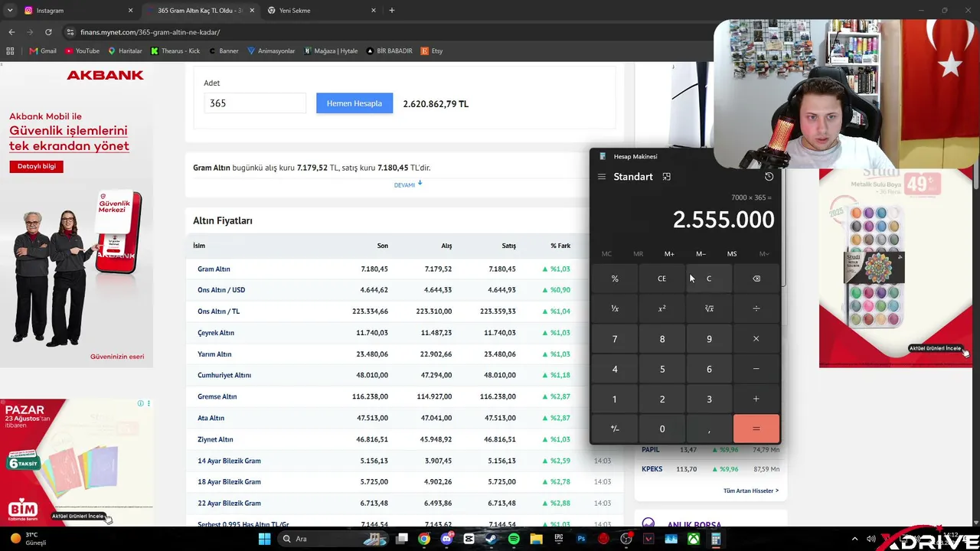Click the address bar URL field
Screen dimensions: 980x551
pyautogui.click(x=383, y=32)
